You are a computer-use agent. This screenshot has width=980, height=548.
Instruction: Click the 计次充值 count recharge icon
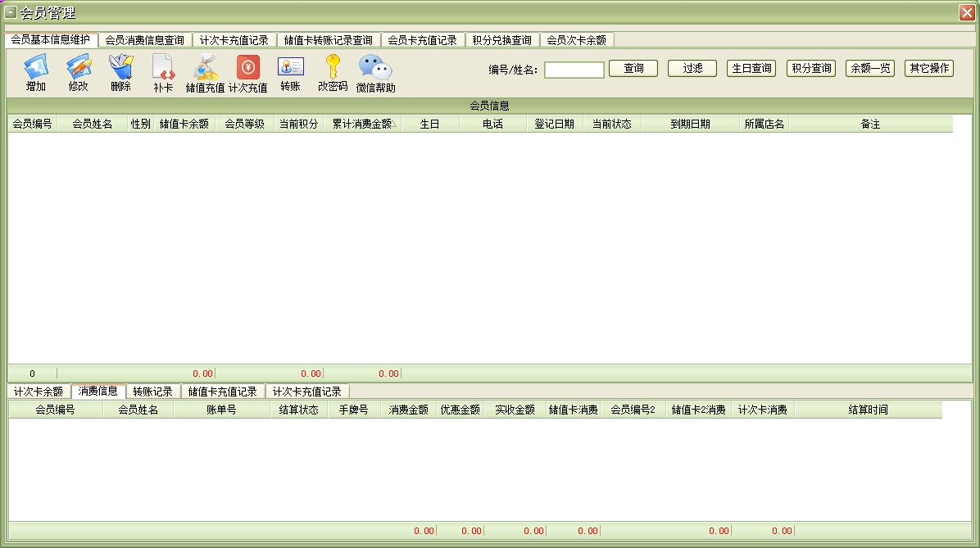click(x=247, y=67)
